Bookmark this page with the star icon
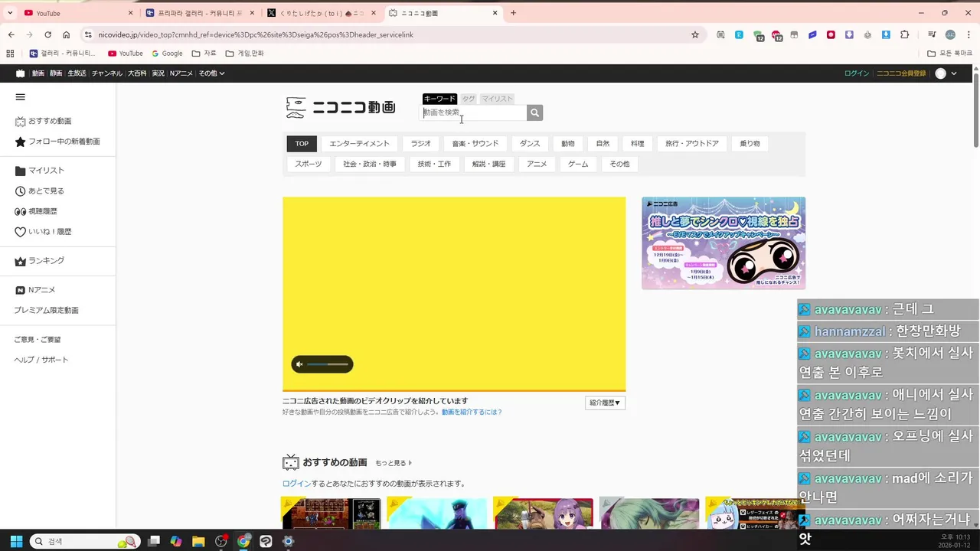The width and height of the screenshot is (980, 551). pos(695,34)
